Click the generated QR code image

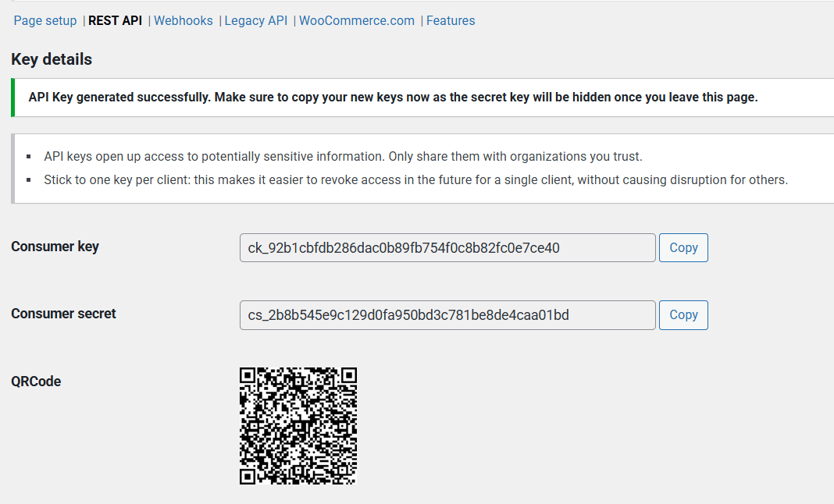[x=298, y=426]
